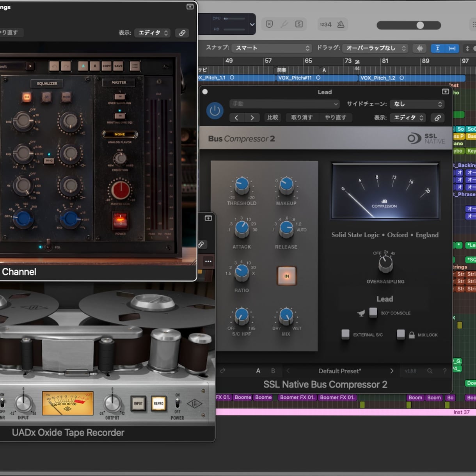Toggle the EXTERNAL S/C switch
The height and width of the screenshot is (476, 476).
pyautogui.click(x=345, y=334)
